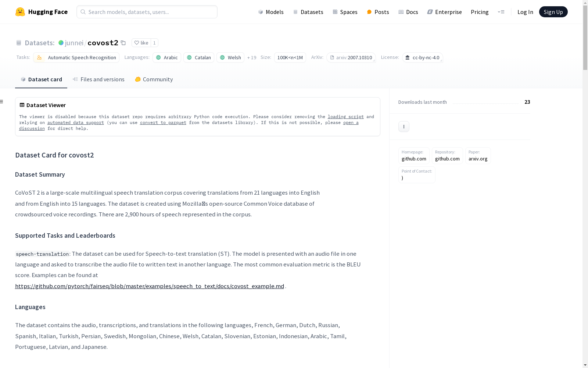
Task: Click the like count showing 1
Action: tap(154, 43)
